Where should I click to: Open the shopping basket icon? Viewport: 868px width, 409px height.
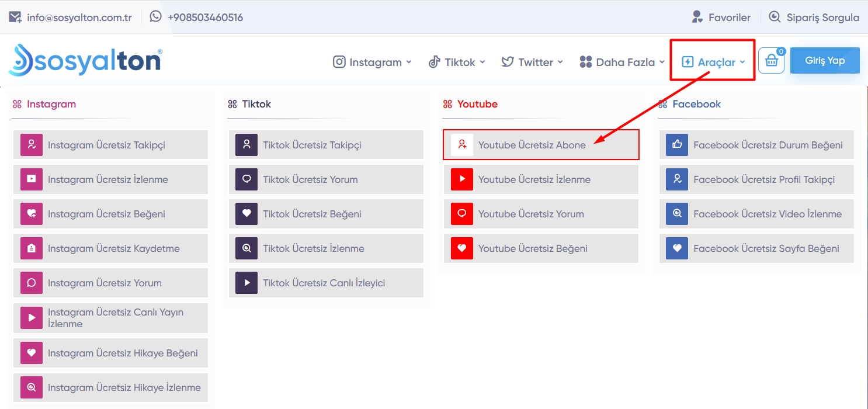pos(771,61)
